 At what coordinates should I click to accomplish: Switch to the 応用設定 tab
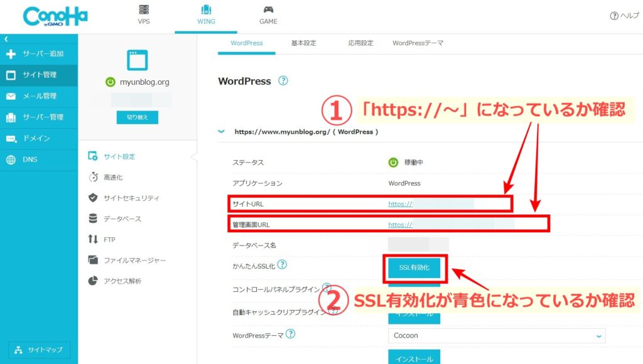(360, 43)
